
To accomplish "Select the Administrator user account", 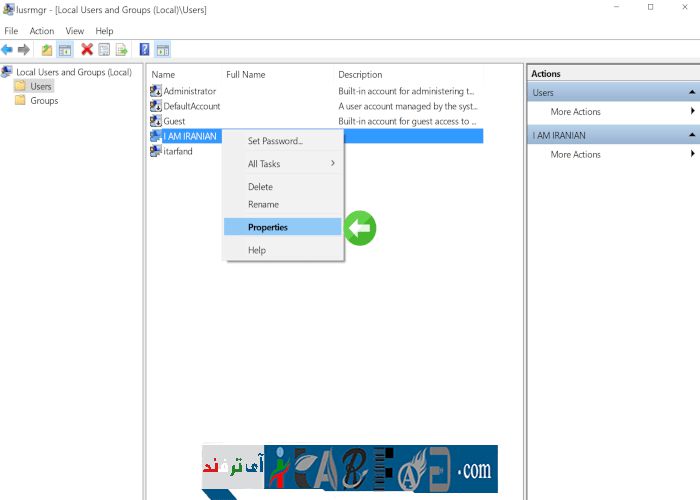I will point(188,91).
